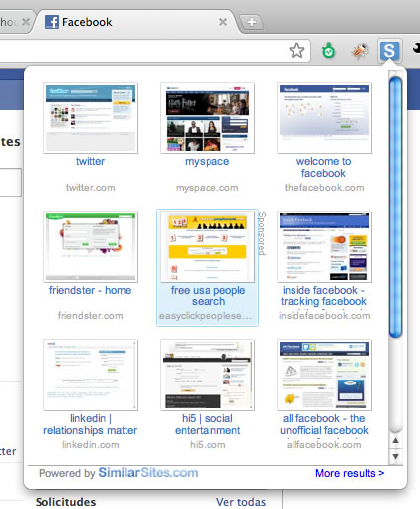Open the all facebook thumbnail
This screenshot has height=509, width=420.
(x=324, y=375)
